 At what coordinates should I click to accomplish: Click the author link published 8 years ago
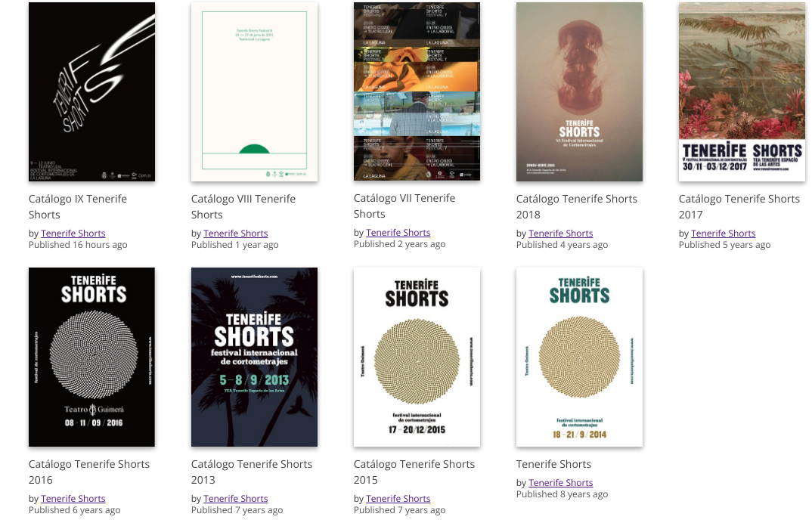[561, 483]
